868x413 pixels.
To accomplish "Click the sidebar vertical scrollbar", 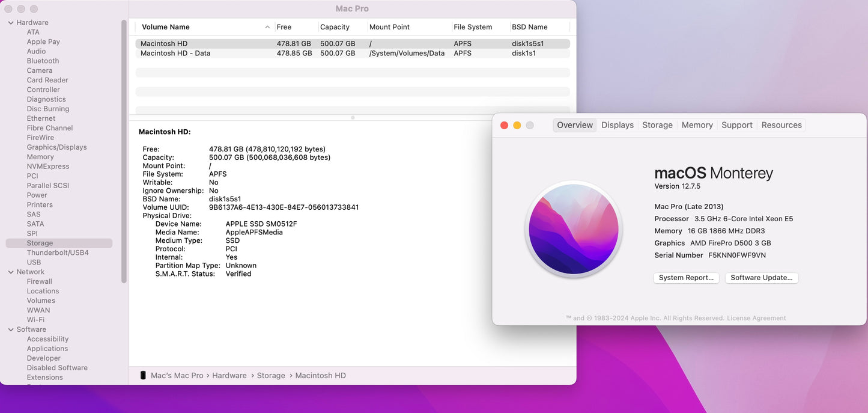I will (124, 150).
